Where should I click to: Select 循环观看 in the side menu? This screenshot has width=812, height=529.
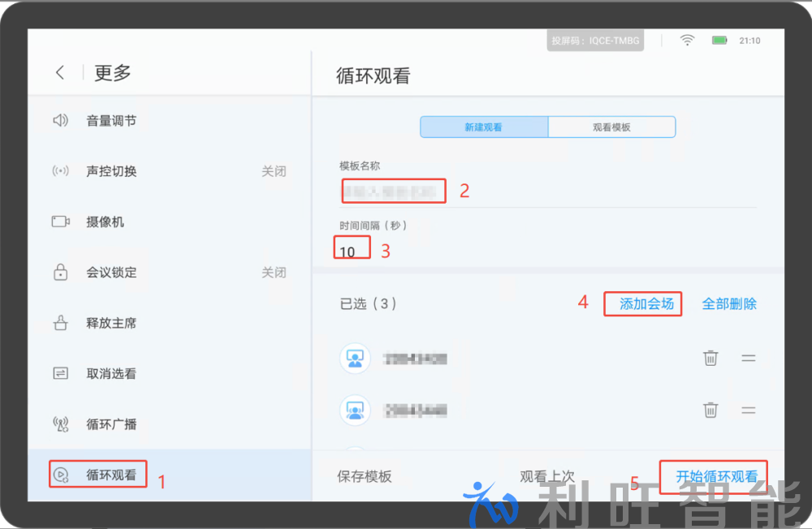[x=170, y=475]
